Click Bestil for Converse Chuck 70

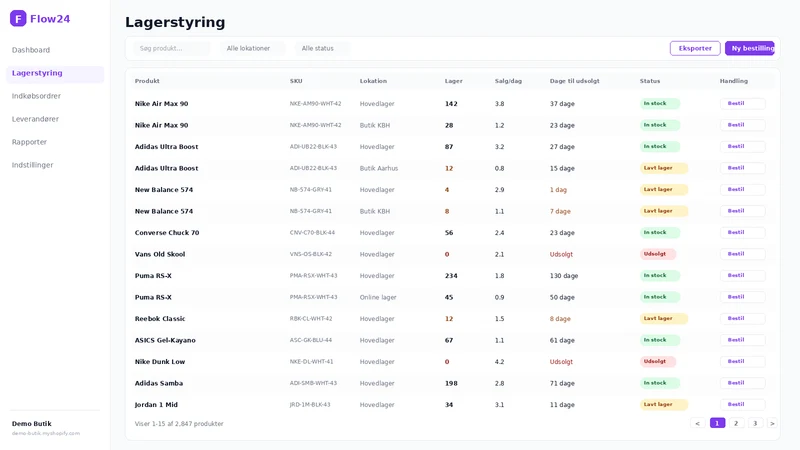point(742,232)
